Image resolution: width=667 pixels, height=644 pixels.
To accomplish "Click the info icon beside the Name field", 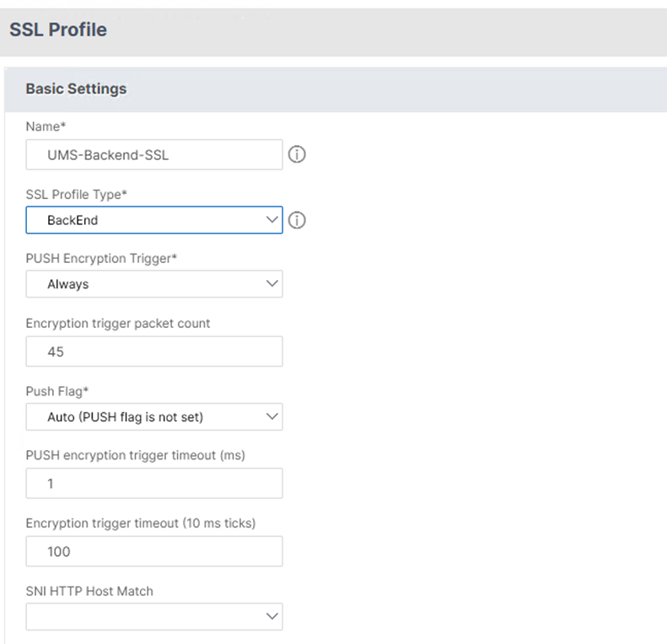I will (296, 155).
